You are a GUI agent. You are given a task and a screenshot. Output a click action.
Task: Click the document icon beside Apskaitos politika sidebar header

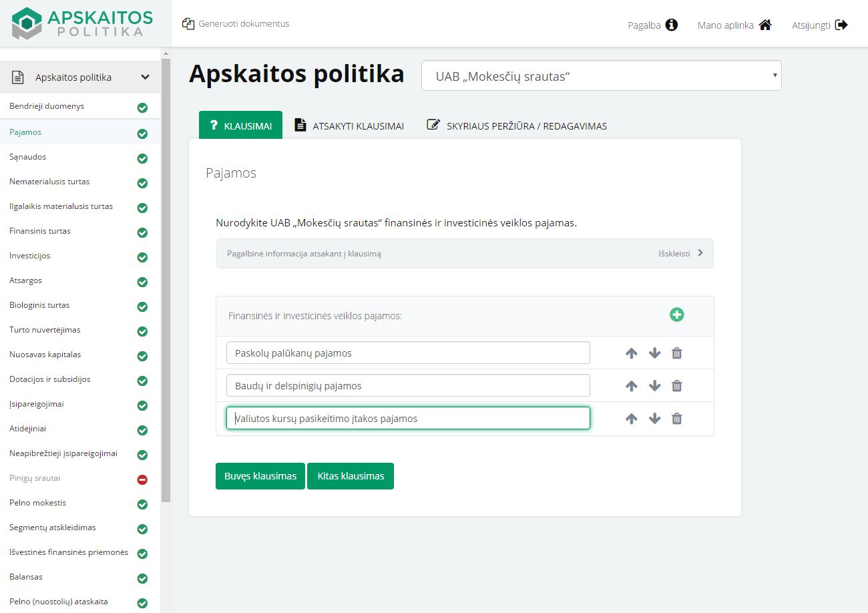(18, 77)
